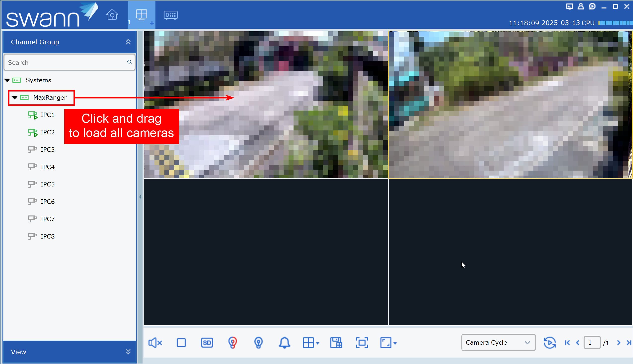Start camera cycle playback icon
This screenshot has height=364, width=633.
[550, 342]
